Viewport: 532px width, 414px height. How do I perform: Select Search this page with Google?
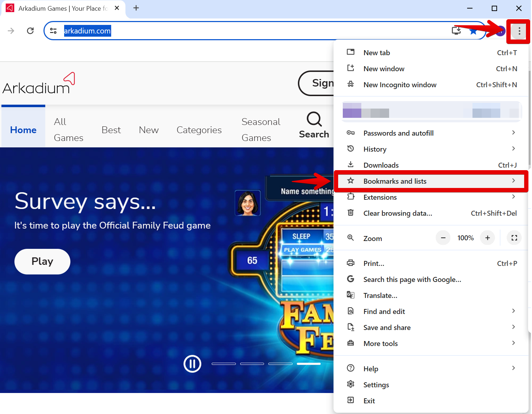point(431,279)
